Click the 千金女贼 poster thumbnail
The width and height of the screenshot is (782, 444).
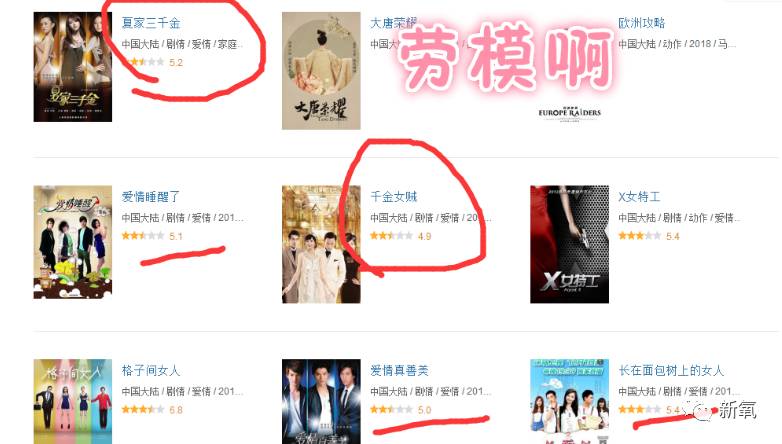pyautogui.click(x=321, y=244)
